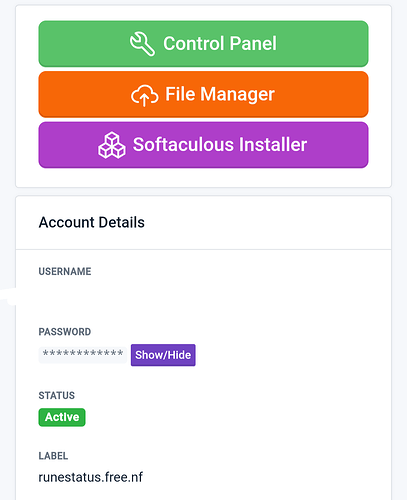Viewport: 407px width, 500px height.
Task: Open the green Control Panel button
Action: tap(203, 44)
